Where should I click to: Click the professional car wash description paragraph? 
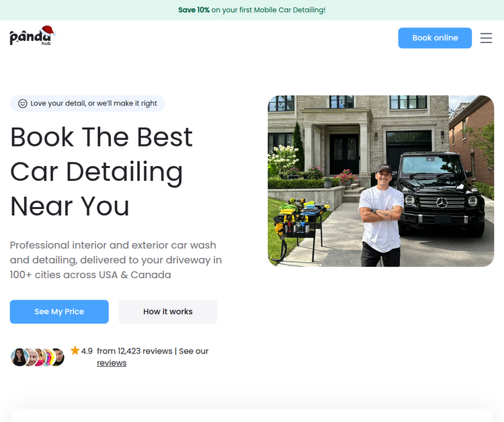tap(116, 260)
